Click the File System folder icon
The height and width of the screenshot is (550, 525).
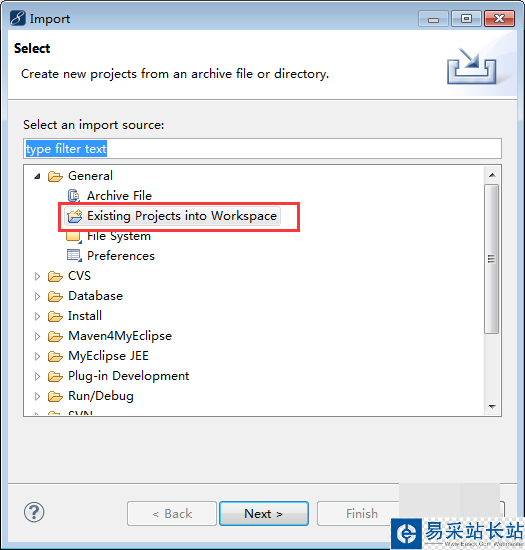click(74, 237)
